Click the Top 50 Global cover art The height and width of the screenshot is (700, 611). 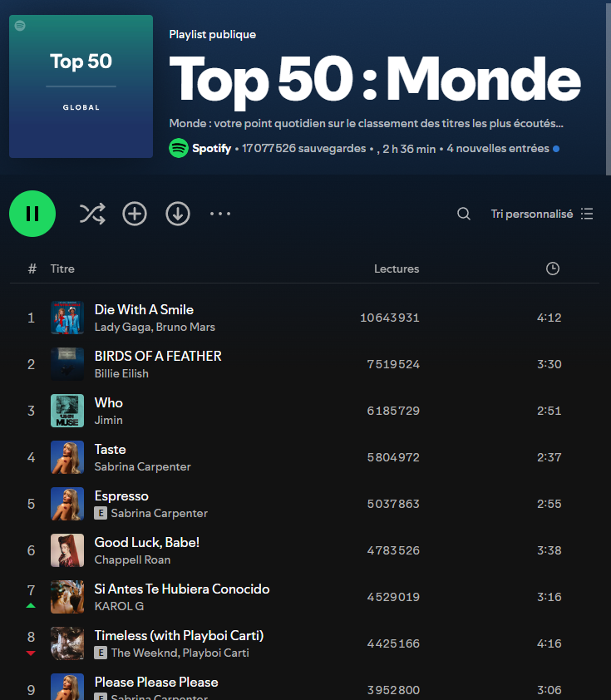(x=81, y=86)
